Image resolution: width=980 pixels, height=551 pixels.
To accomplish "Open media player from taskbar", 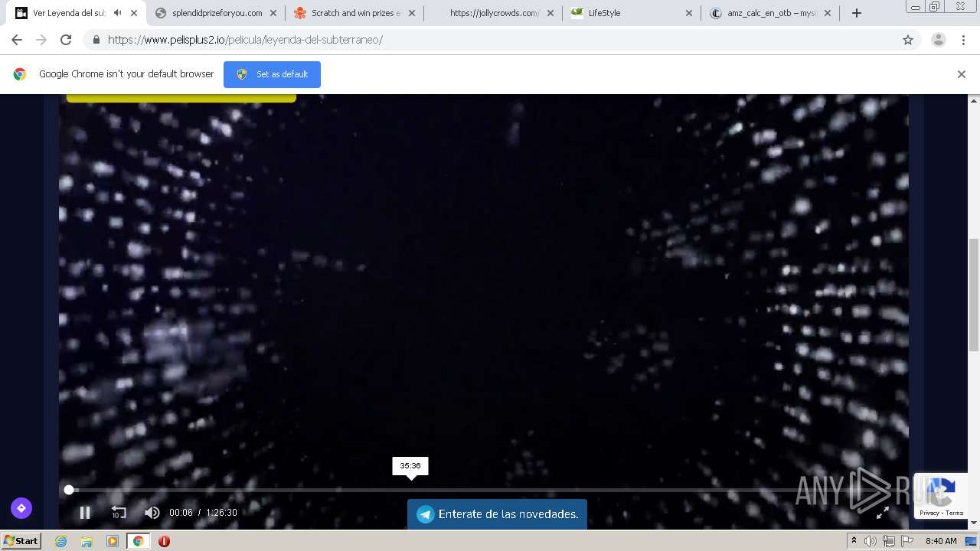I will pyautogui.click(x=113, y=541).
